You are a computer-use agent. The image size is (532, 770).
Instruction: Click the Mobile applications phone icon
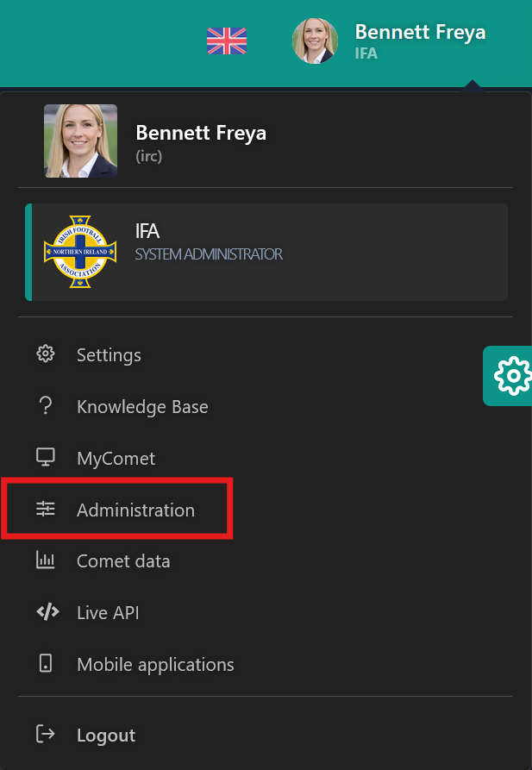tap(46, 664)
